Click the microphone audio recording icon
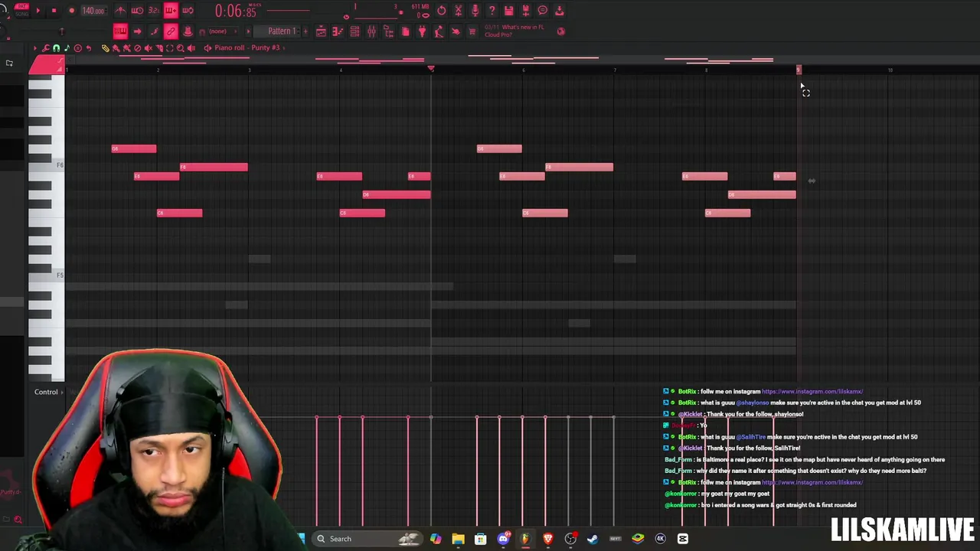 tap(475, 11)
